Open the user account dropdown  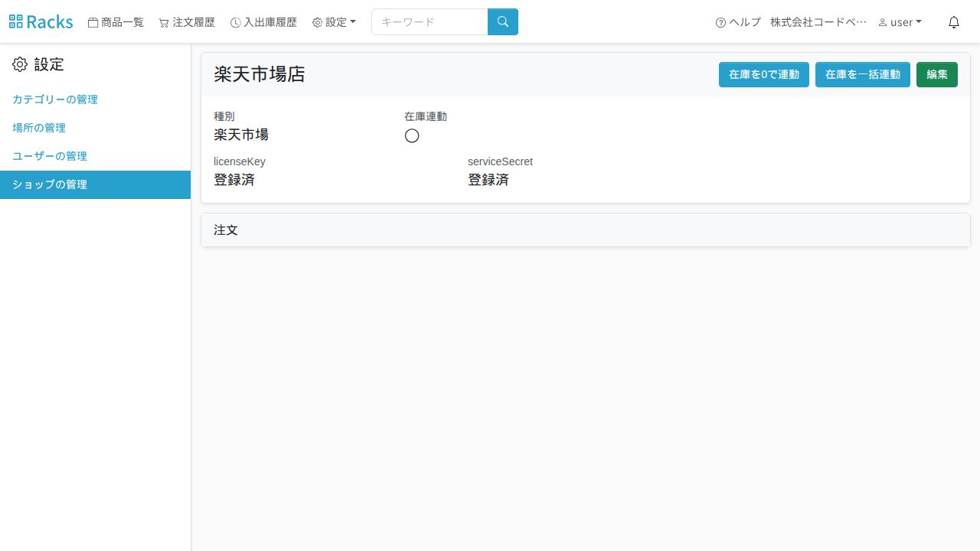click(900, 22)
